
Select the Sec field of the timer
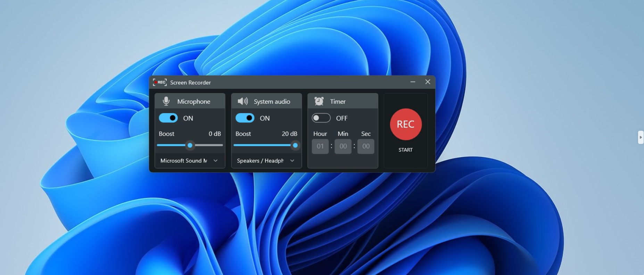(x=366, y=146)
